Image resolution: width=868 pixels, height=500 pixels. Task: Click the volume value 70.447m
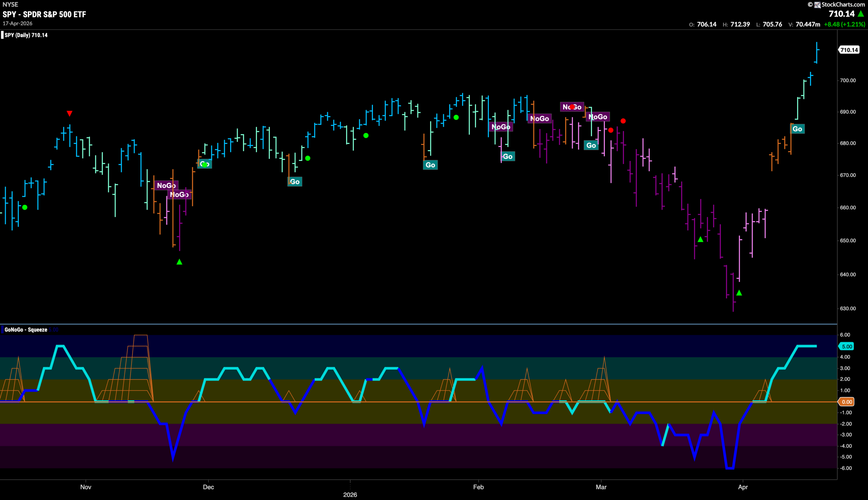(808, 24)
